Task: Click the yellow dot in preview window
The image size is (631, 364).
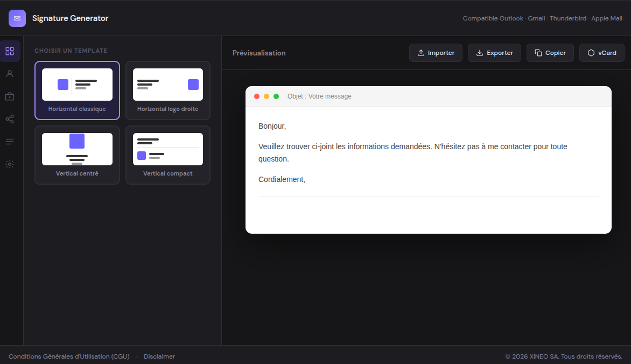Action: pos(267,96)
